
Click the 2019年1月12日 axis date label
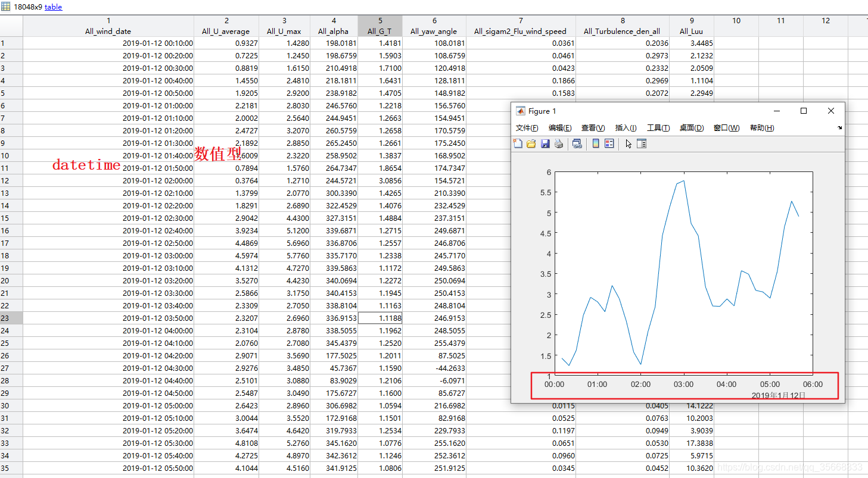coord(778,395)
